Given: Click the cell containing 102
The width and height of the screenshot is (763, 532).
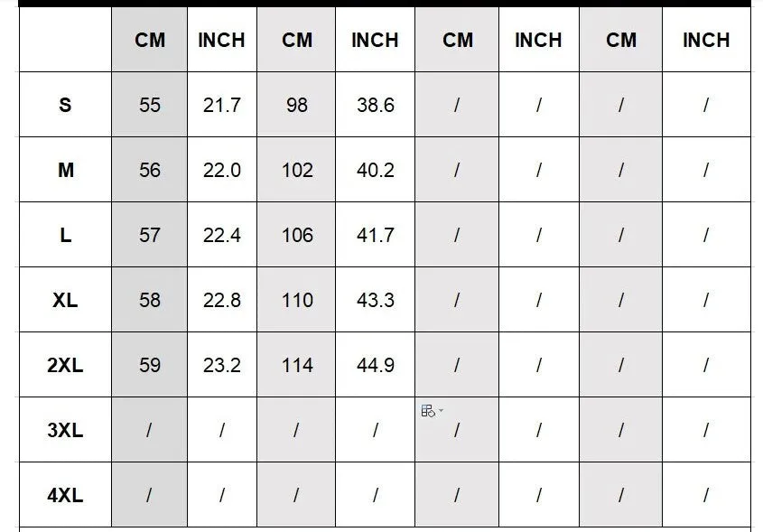Looking at the screenshot, I should (296, 170).
